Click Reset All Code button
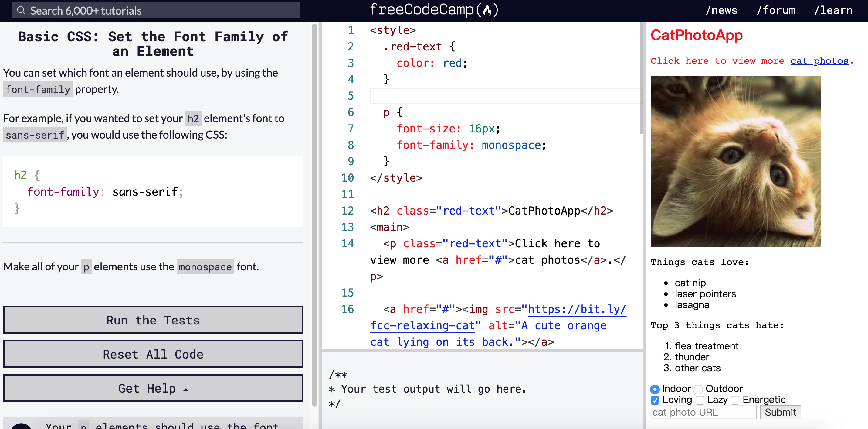Viewport: 868px width, 429px height. (153, 354)
